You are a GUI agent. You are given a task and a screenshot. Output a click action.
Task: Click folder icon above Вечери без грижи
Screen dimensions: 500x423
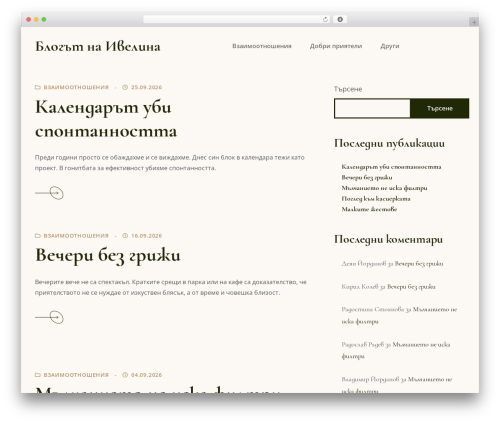[x=38, y=236]
